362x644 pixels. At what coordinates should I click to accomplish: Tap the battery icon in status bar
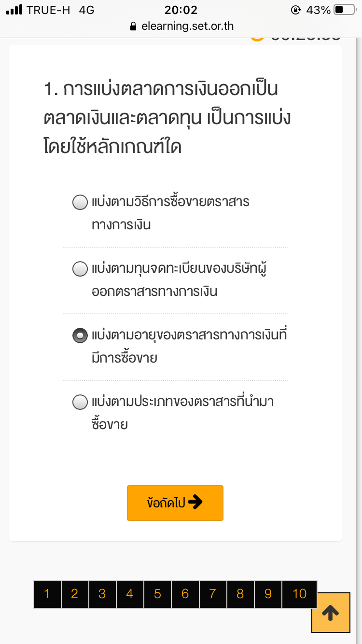pos(345,10)
